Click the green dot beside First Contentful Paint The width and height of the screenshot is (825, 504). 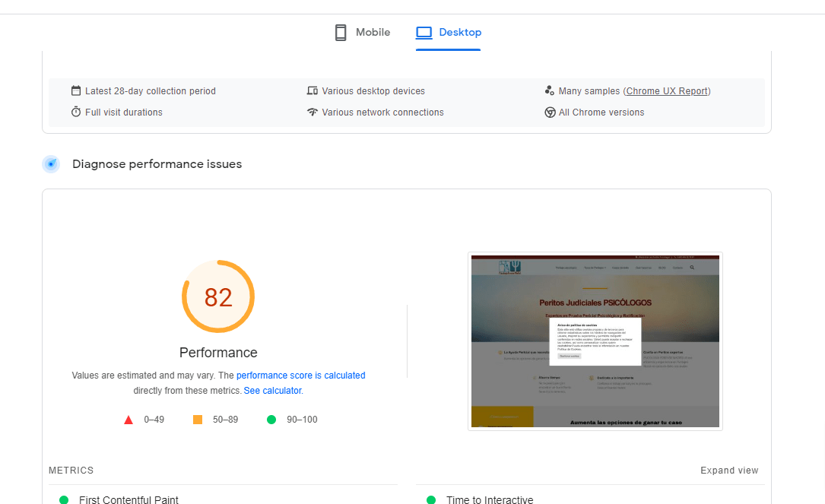tap(64, 499)
